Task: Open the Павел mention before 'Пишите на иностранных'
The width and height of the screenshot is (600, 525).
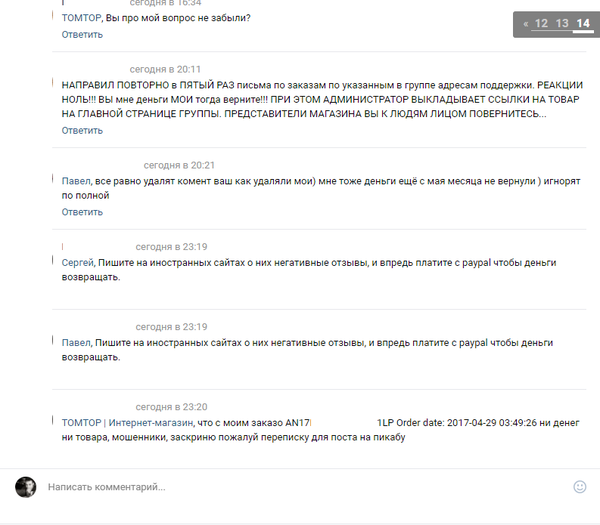Action: tap(76, 343)
